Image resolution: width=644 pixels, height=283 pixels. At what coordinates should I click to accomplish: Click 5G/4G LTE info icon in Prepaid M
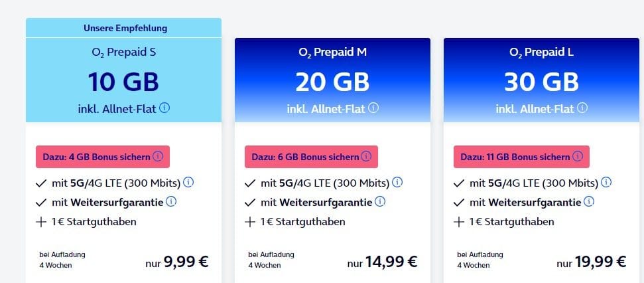click(397, 182)
